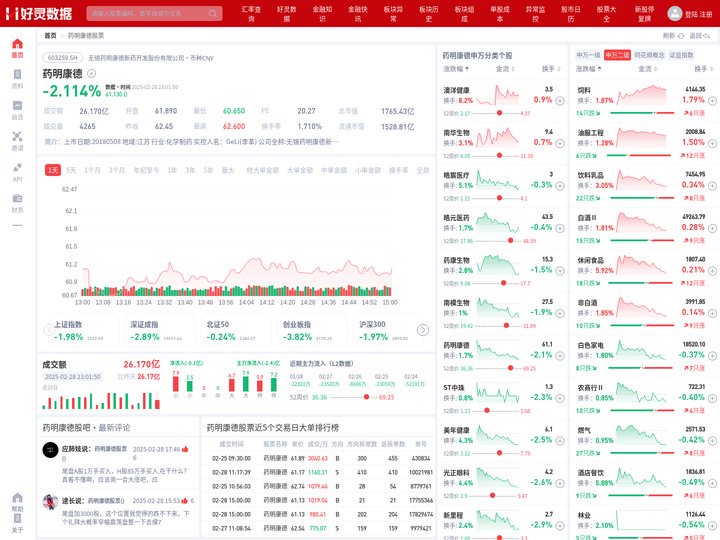Sort stock list by 涨跌幅 column
Image resolution: width=720 pixels, height=540 pixels.
pos(456,69)
